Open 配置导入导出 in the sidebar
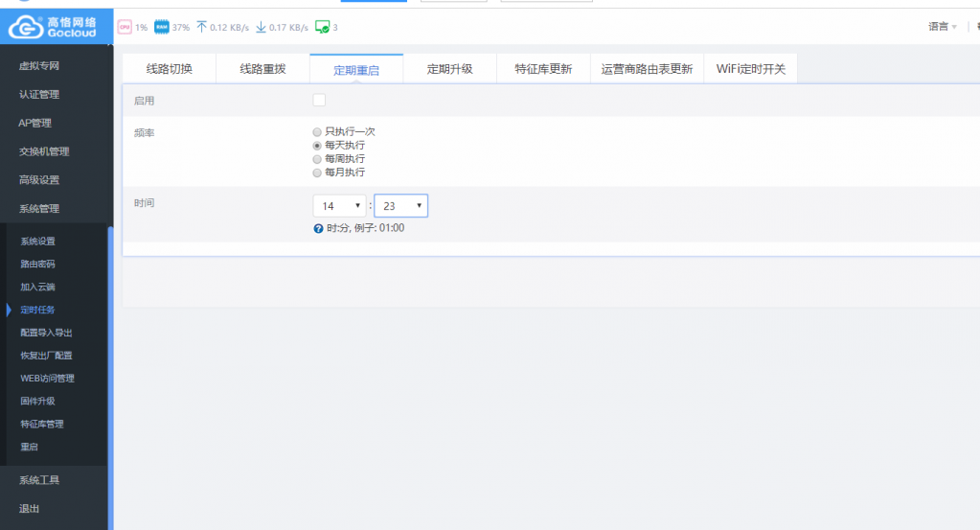The image size is (980, 530). (46, 333)
